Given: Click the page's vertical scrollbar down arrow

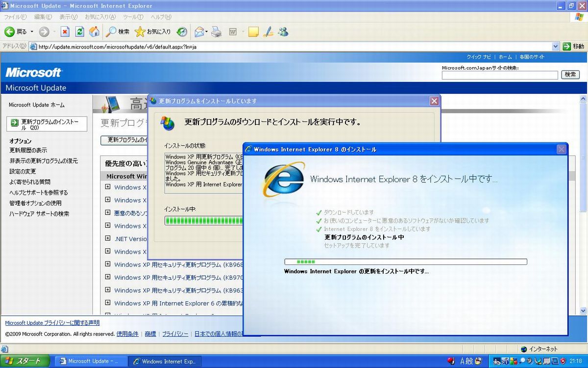Looking at the screenshot, I should [x=583, y=311].
